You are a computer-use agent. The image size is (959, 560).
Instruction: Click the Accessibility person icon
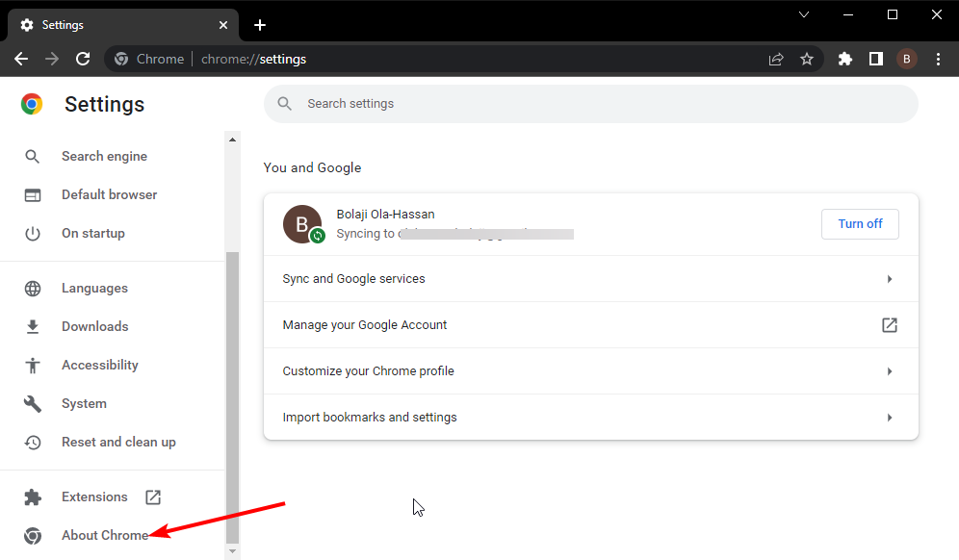33,366
